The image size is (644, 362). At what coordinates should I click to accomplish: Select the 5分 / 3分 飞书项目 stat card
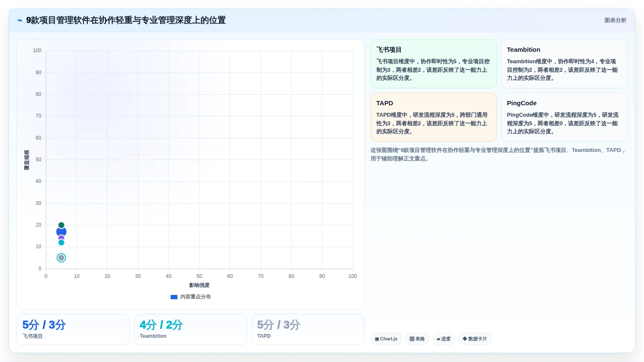point(73,329)
